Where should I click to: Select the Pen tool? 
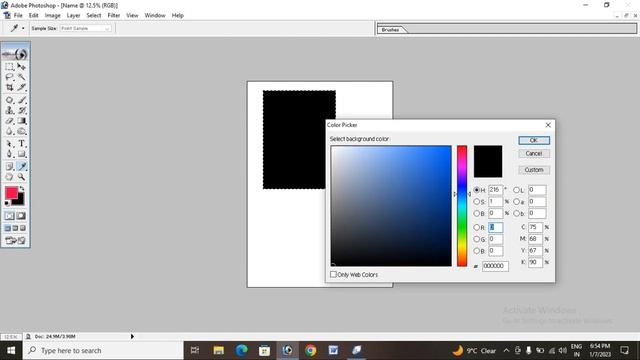coord(9,154)
